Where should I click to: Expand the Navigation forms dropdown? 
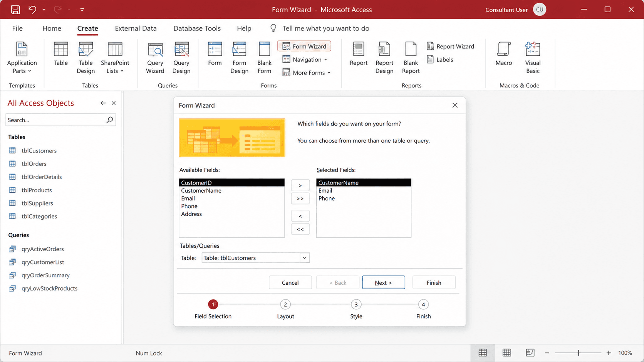point(305,60)
